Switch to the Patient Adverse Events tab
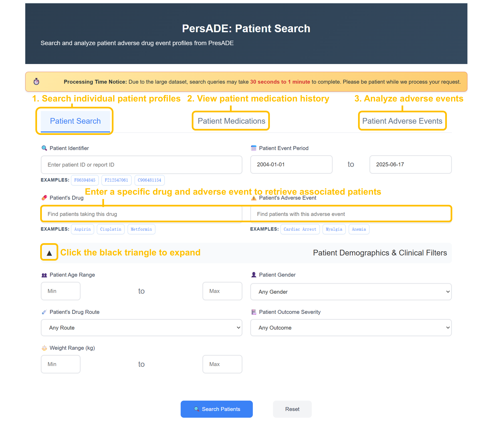This screenshot has height=448, width=486. point(402,121)
